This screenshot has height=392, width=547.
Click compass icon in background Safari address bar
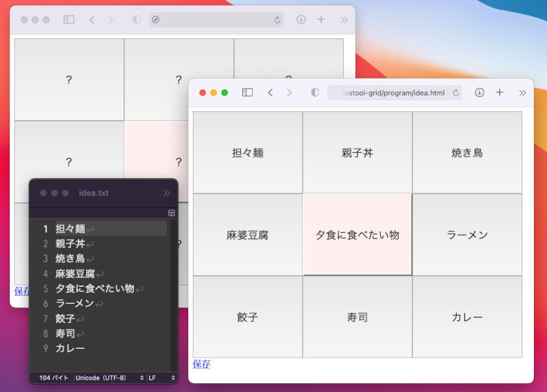tap(156, 20)
